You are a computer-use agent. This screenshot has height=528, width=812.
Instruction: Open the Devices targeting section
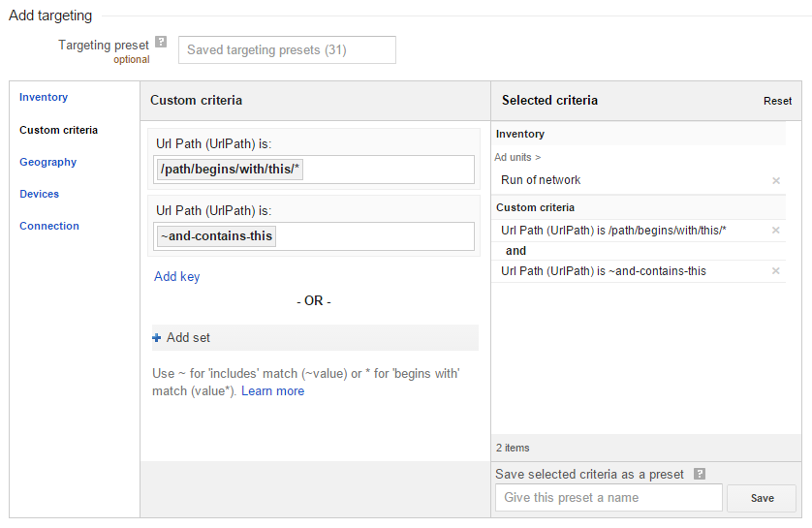[39, 194]
